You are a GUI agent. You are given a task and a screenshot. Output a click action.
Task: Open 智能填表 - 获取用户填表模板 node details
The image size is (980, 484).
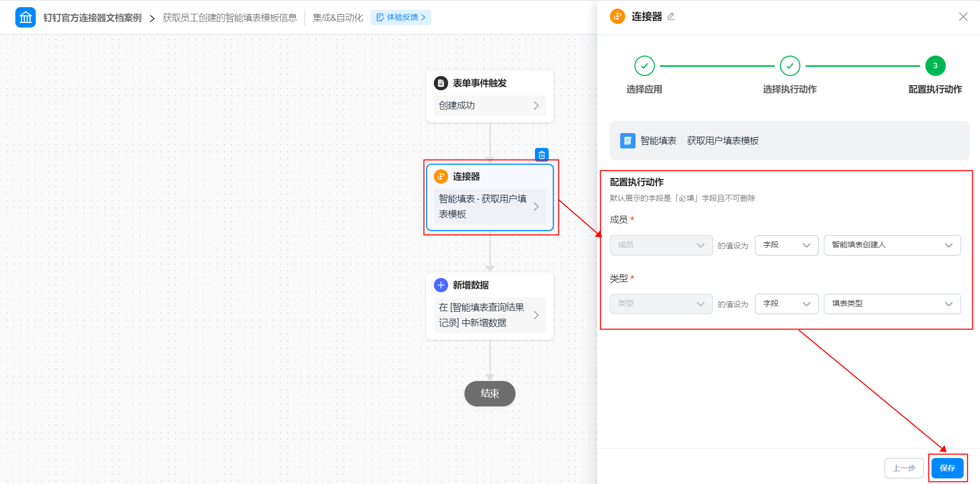pos(489,207)
